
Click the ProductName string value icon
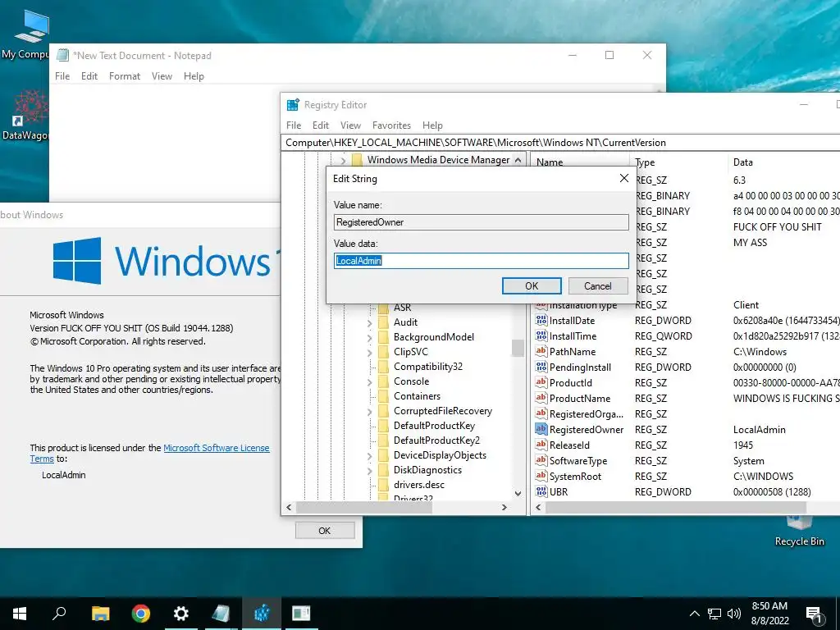pos(541,398)
